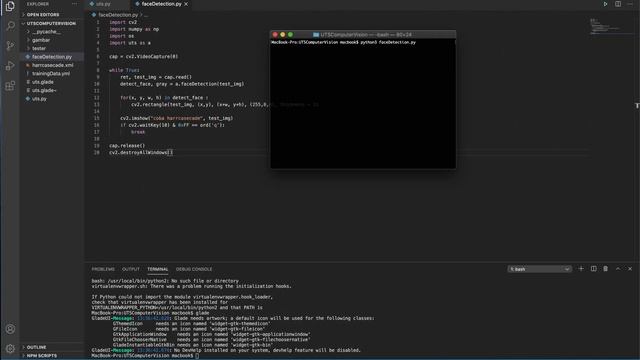Open trainingData.yml in the explorer
This screenshot has width=640, height=360.
52,73
